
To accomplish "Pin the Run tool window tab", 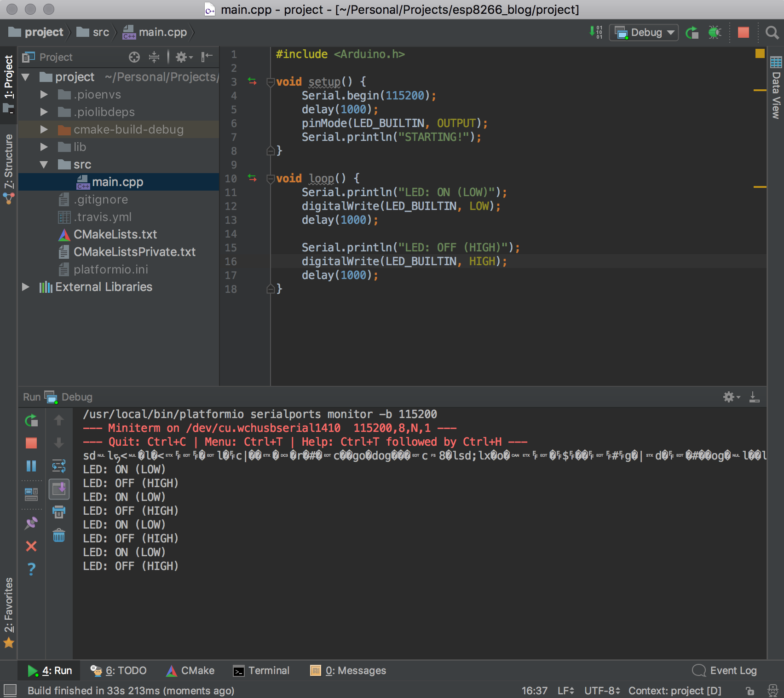I will 31,524.
